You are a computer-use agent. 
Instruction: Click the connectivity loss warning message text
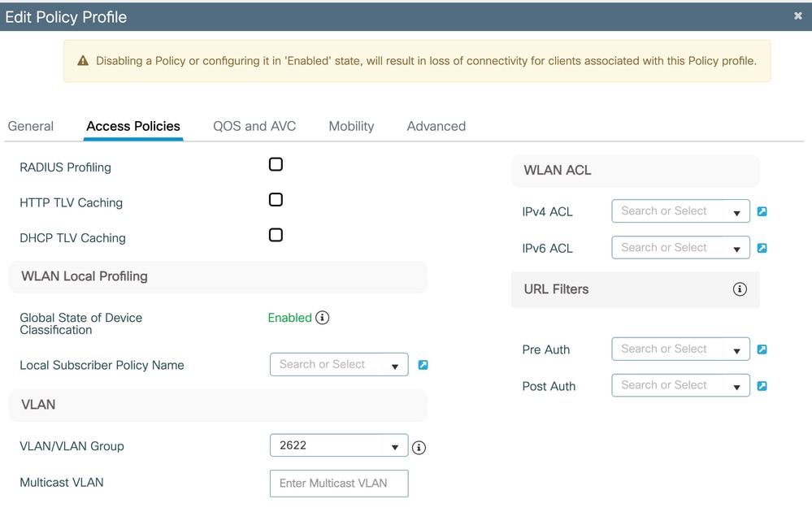[426, 61]
